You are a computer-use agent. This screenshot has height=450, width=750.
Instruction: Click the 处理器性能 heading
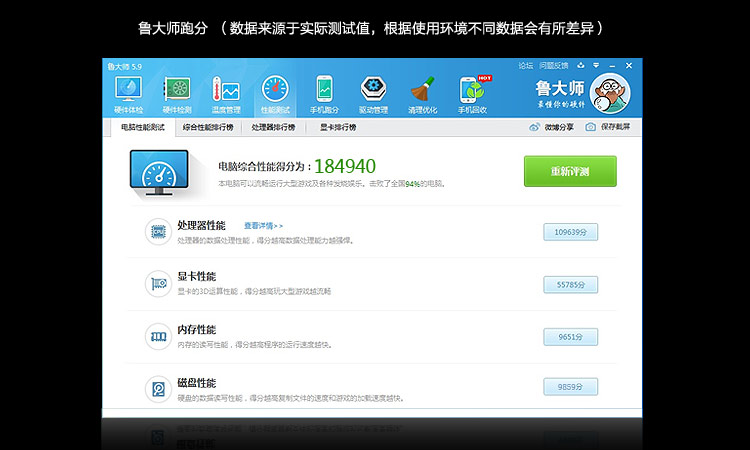point(201,225)
